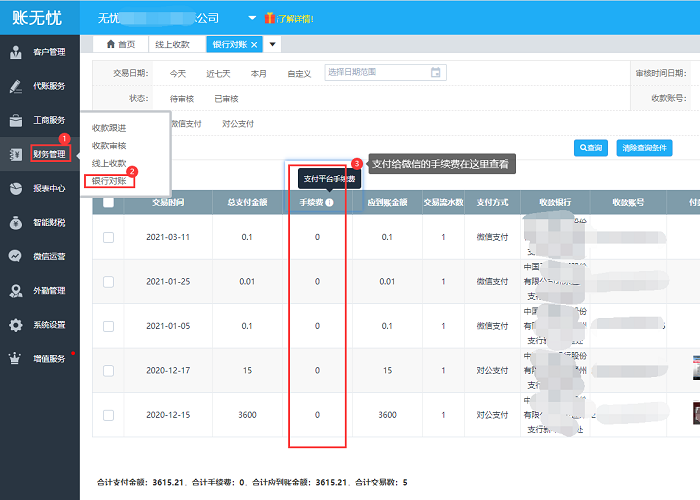The image size is (700, 500).
Task: Click the calendar icon in date range field
Action: coord(436,72)
